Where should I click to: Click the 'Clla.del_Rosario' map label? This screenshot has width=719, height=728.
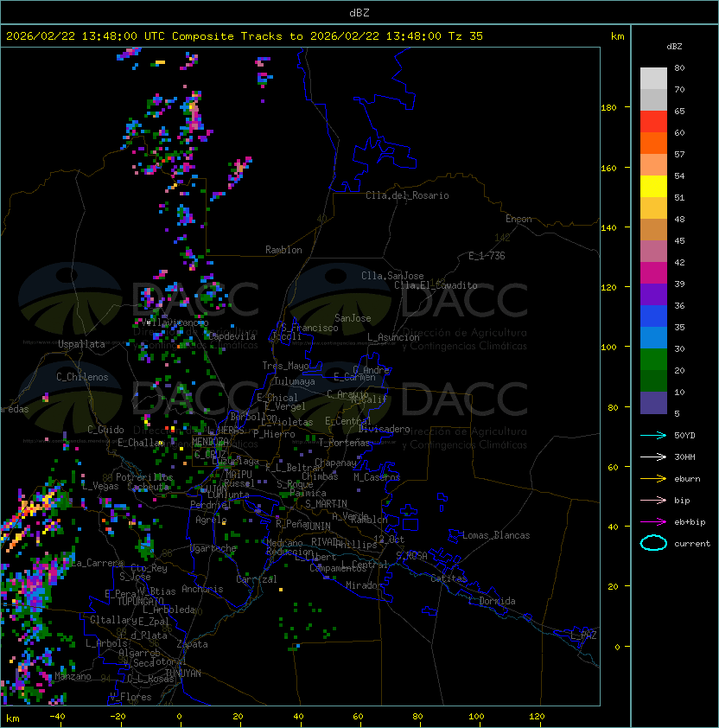(x=407, y=195)
